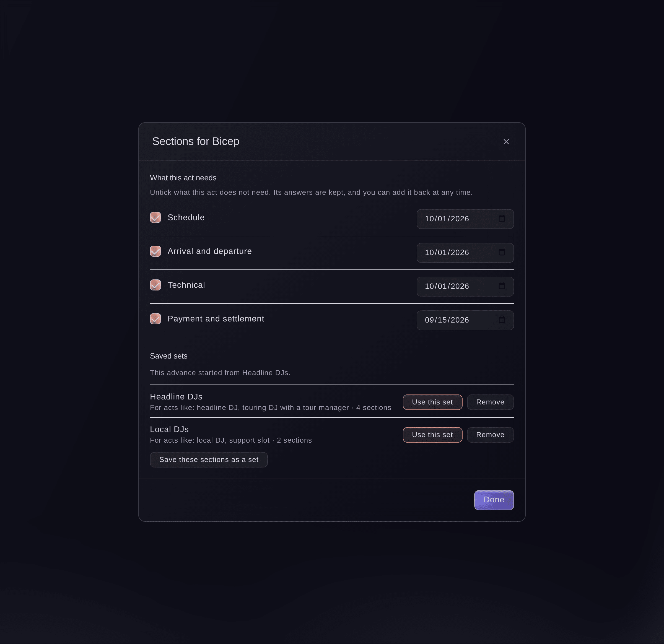Use the Headline DJs set
The image size is (664, 644).
432,402
